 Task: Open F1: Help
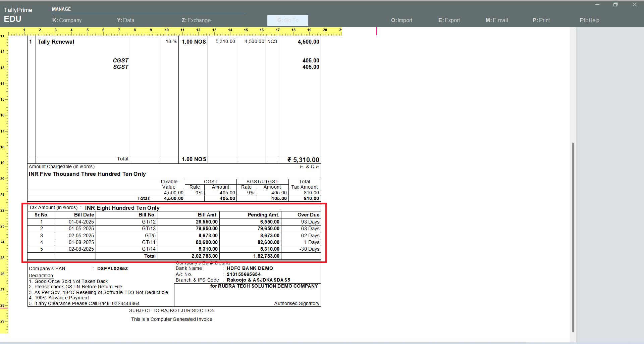click(589, 20)
